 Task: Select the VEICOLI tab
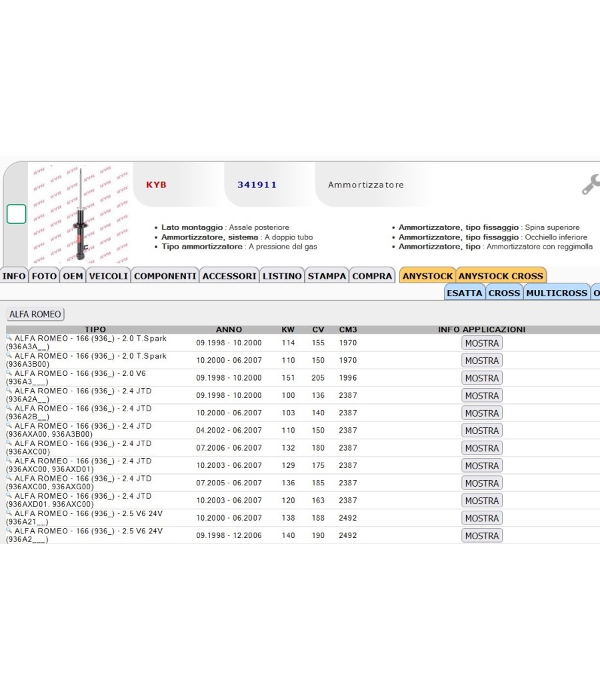click(x=109, y=276)
